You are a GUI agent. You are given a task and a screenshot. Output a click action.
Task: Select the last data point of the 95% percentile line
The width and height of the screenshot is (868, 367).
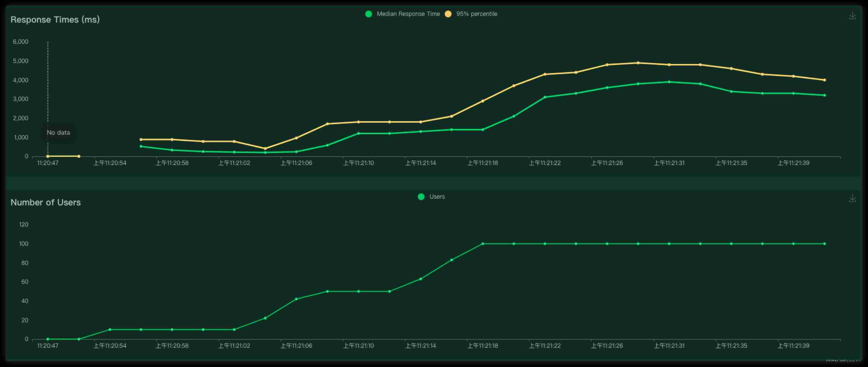pyautogui.click(x=825, y=80)
